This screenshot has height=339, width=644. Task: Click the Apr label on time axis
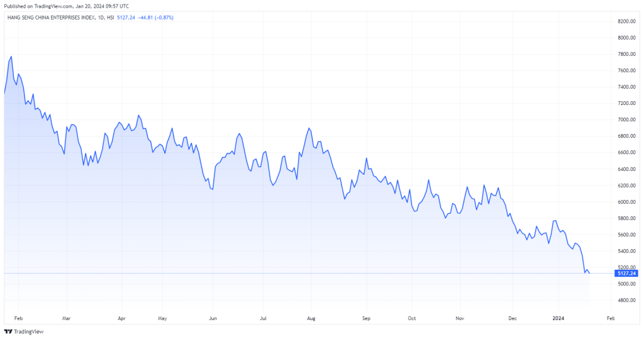pyautogui.click(x=121, y=318)
